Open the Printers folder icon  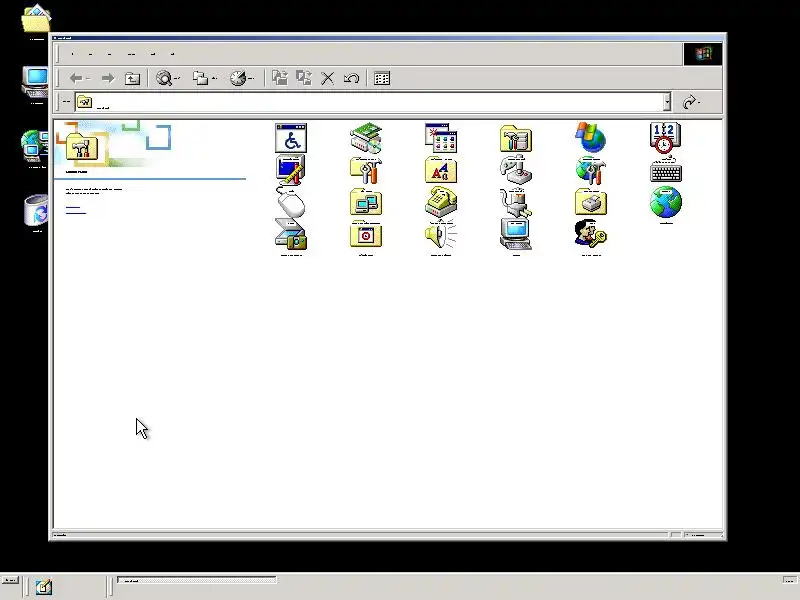[591, 203]
